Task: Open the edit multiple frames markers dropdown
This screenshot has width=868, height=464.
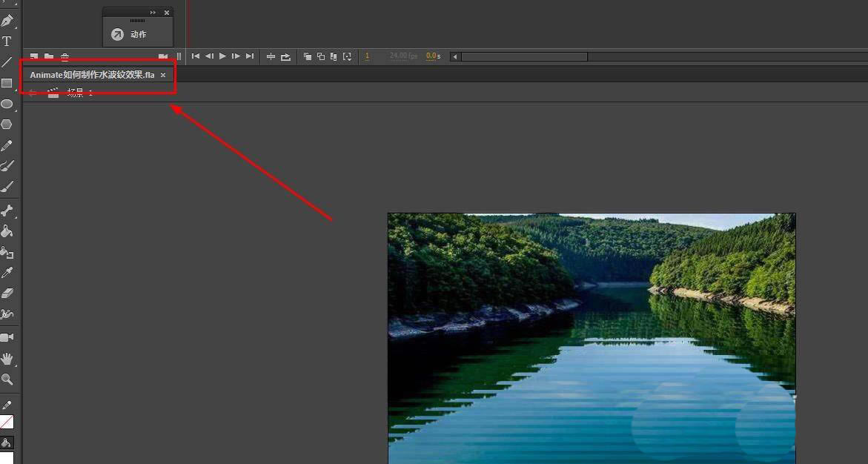Action: pos(347,56)
